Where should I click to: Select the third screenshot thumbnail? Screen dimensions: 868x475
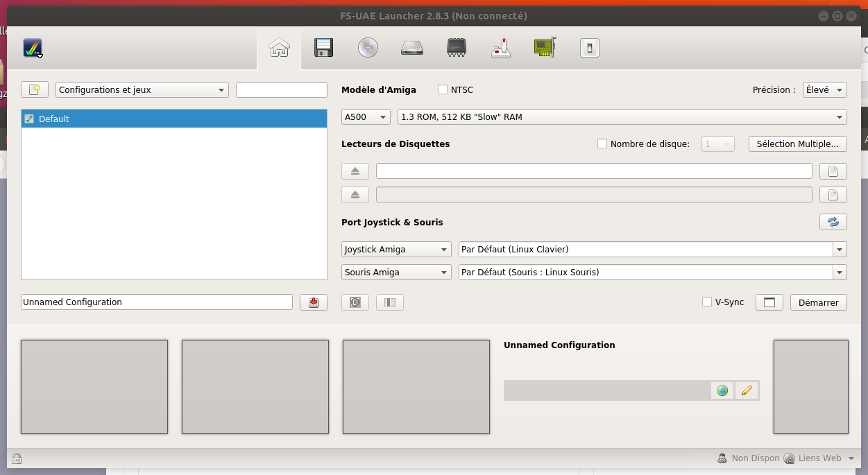pos(416,387)
